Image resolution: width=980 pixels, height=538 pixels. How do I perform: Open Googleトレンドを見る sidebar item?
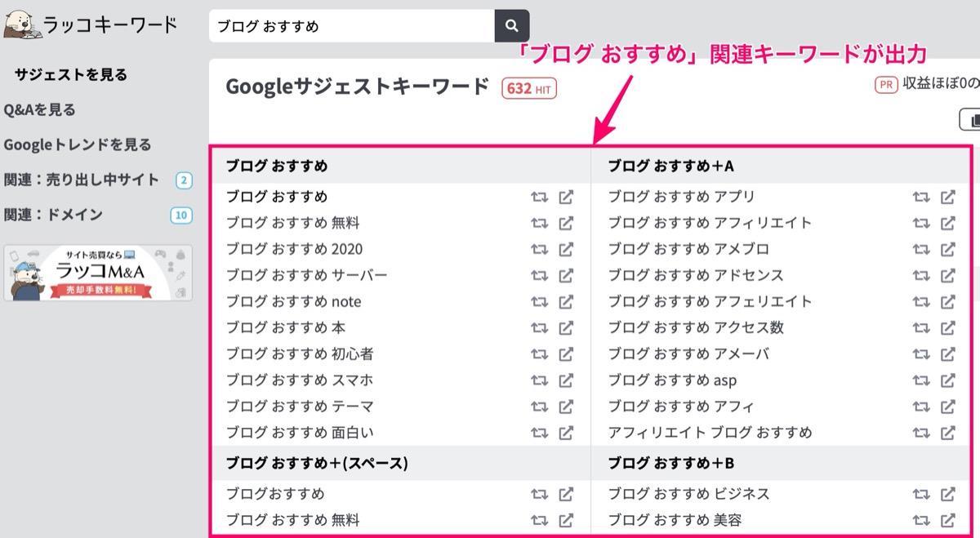(x=78, y=145)
